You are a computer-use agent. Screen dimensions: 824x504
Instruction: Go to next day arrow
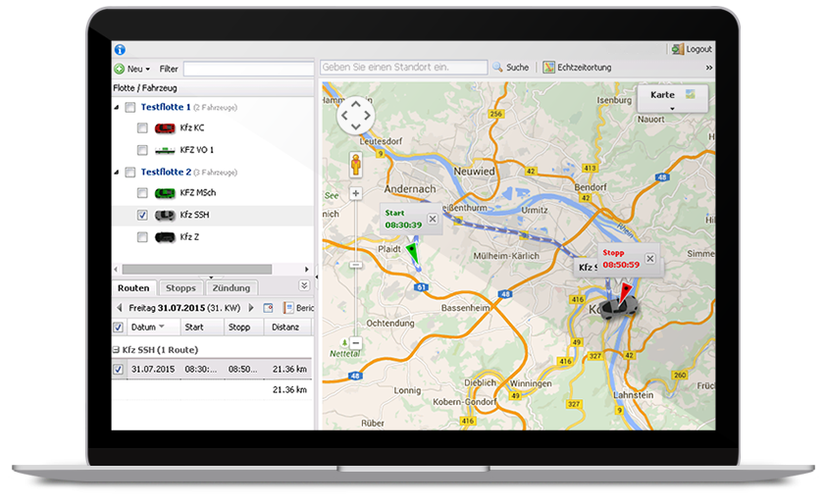coord(251,308)
